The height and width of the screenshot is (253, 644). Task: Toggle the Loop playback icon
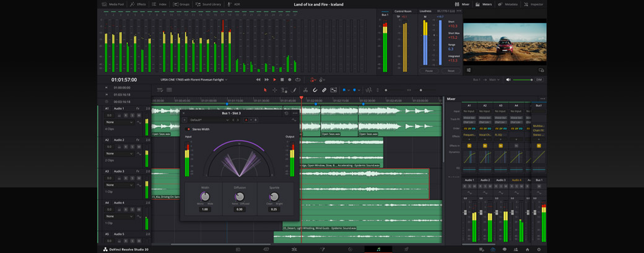298,79
